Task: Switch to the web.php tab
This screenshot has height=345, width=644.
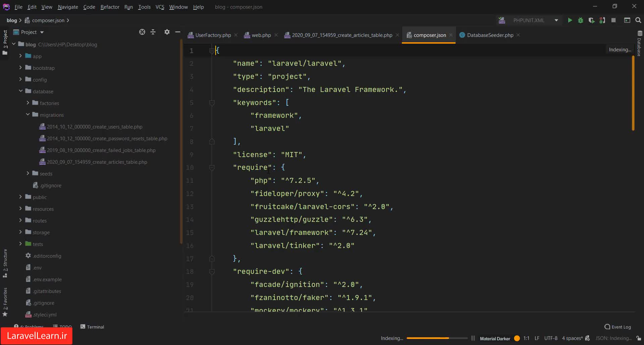Action: click(x=261, y=35)
